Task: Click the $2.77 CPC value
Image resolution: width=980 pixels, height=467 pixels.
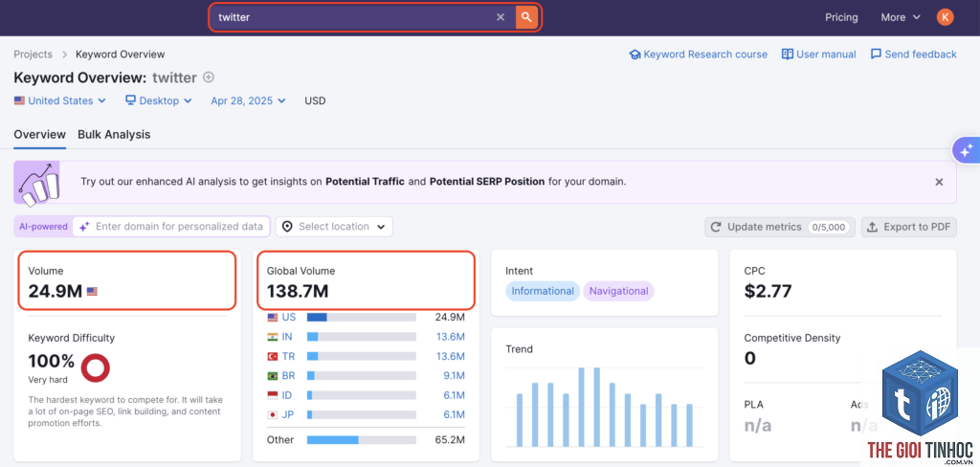Action: coord(768,291)
